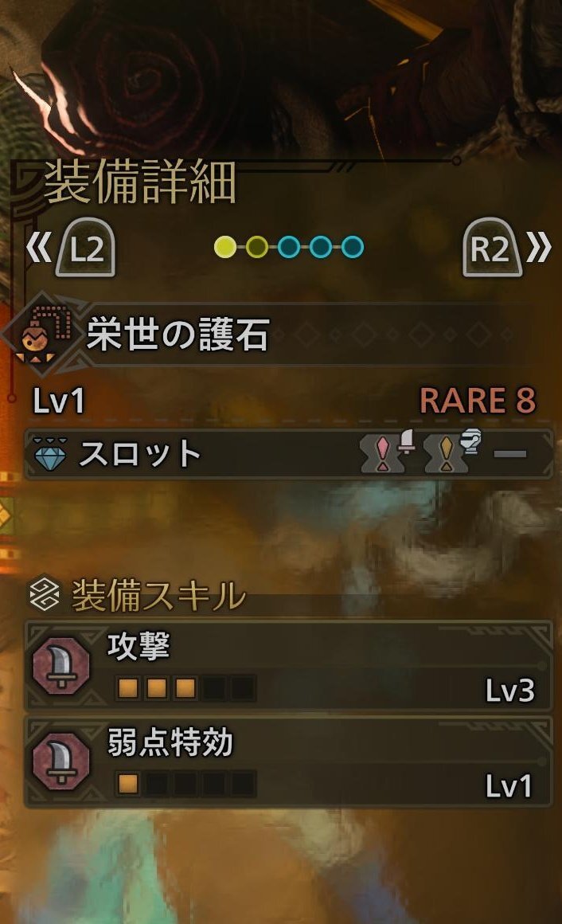
Task: Select the first yellow page dot
Action: 224,247
